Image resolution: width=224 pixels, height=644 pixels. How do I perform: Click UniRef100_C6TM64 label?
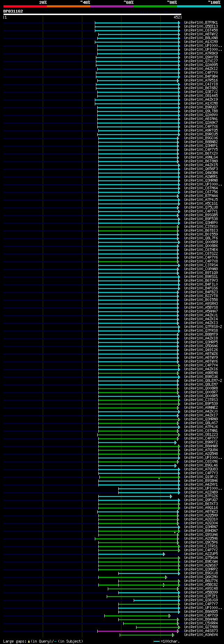(201, 188)
